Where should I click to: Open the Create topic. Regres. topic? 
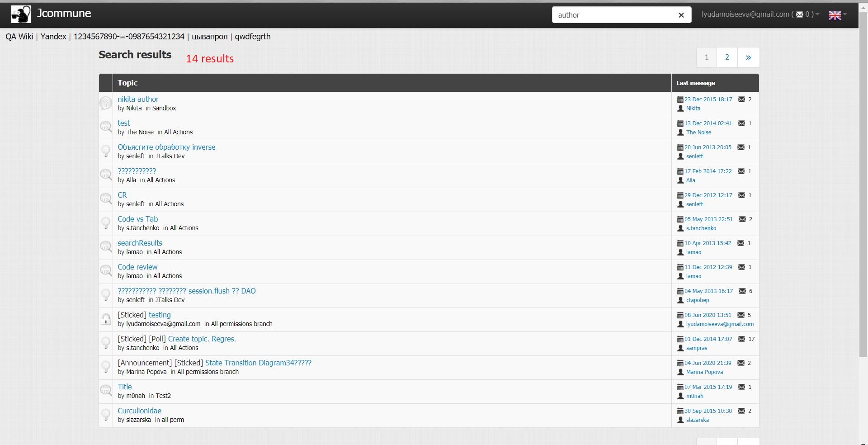point(202,339)
